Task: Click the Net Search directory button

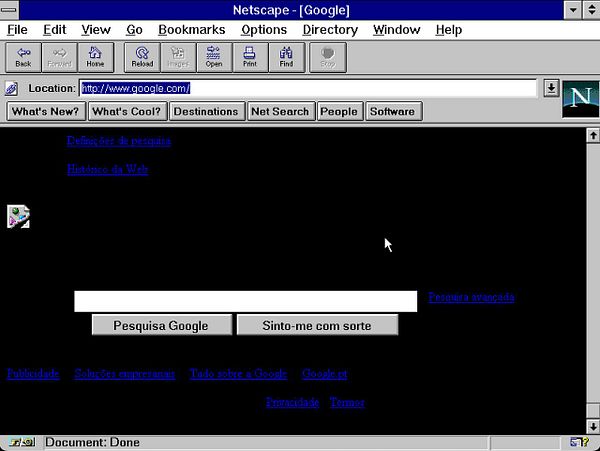Action: pyautogui.click(x=281, y=111)
